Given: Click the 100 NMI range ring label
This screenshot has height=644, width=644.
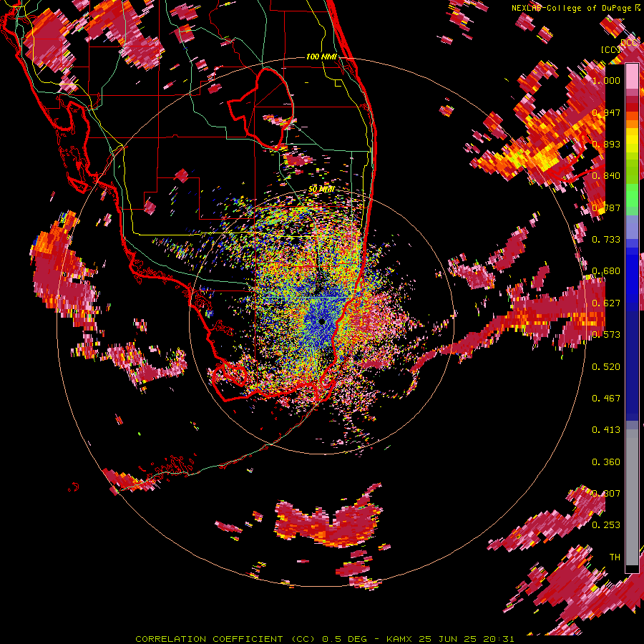Looking at the screenshot, I should 321,57.
